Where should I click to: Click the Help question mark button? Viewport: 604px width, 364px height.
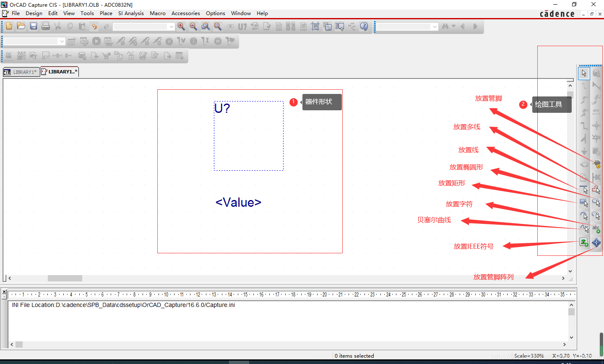click(364, 26)
